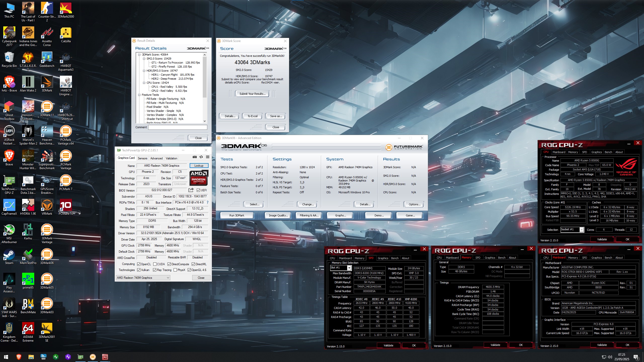Screen dimensions: 644x362
Task: Switch to the Advanced tab in GPU-Z
Action: pos(156,158)
